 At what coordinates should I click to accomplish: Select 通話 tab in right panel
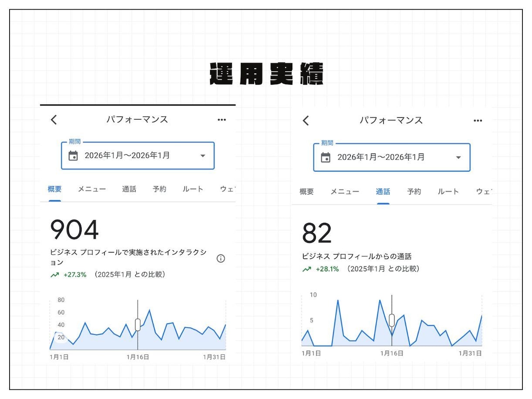pos(383,191)
